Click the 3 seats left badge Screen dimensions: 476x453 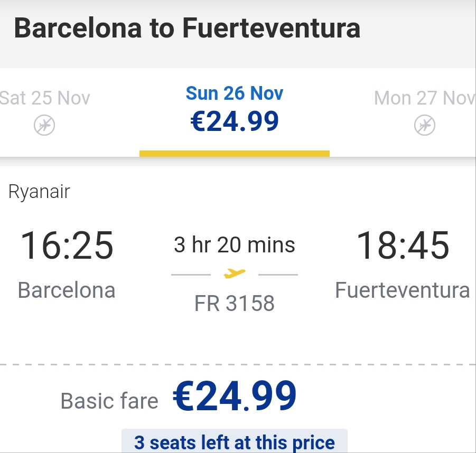(235, 441)
